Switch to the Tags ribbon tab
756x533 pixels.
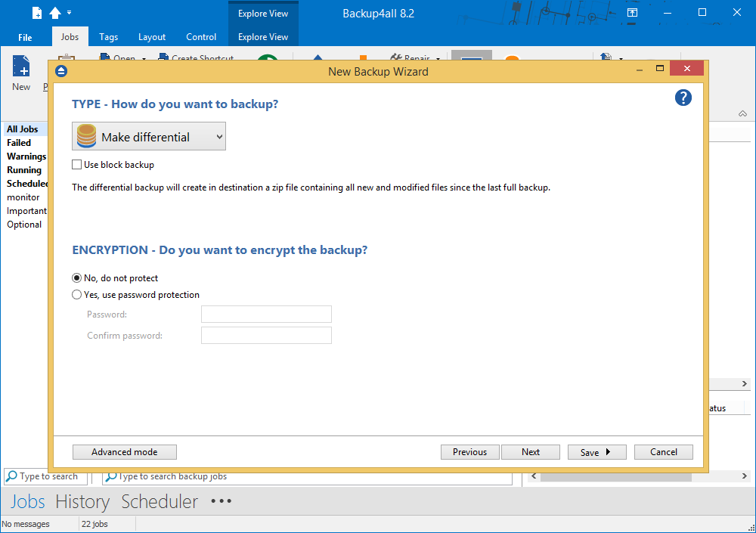tap(108, 37)
